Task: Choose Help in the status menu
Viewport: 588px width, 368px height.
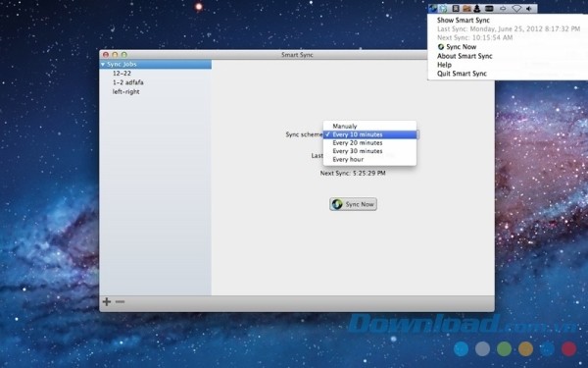Action: point(444,65)
